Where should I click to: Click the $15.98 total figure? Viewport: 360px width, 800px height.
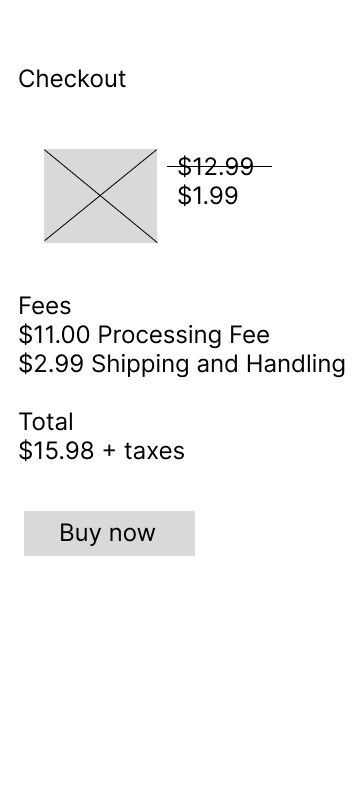coord(56,451)
